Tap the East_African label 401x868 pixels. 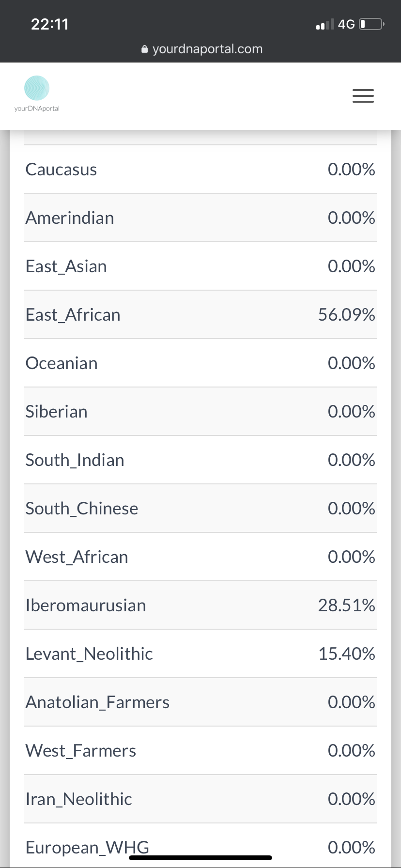click(x=73, y=315)
